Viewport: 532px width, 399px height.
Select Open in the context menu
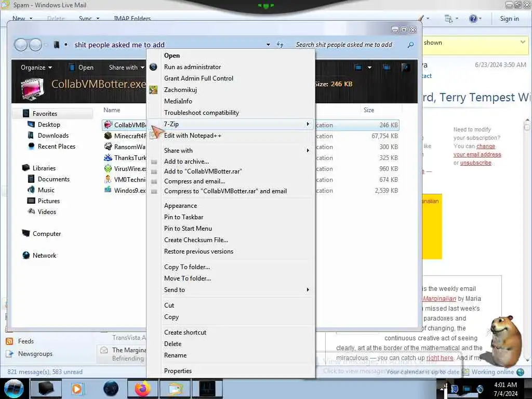[172, 56]
